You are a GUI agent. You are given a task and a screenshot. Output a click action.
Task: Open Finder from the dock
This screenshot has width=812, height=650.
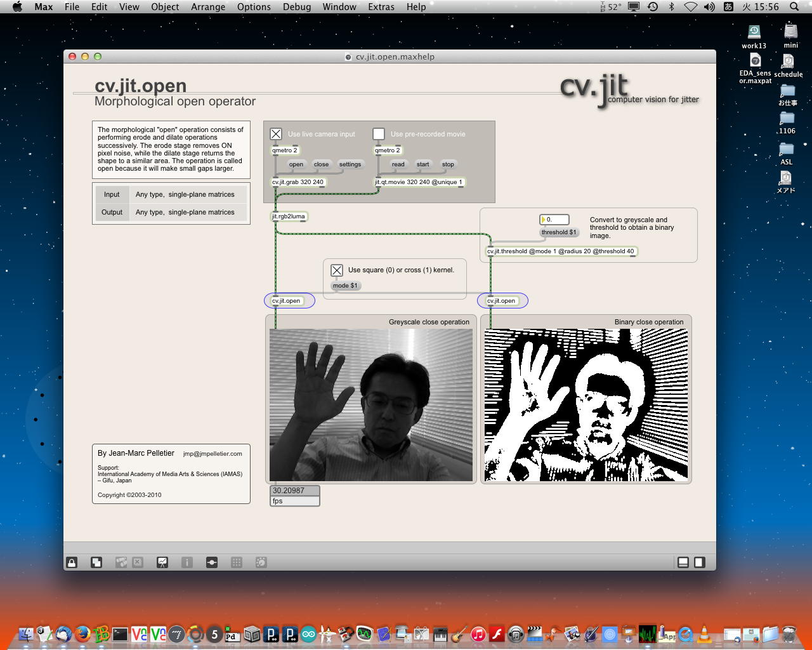coord(26,633)
